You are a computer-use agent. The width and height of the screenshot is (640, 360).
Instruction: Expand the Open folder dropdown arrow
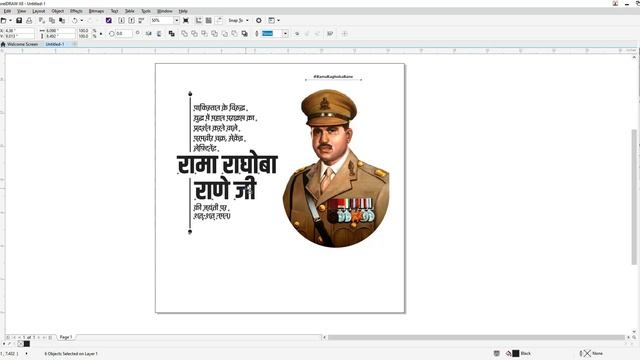(10, 20)
